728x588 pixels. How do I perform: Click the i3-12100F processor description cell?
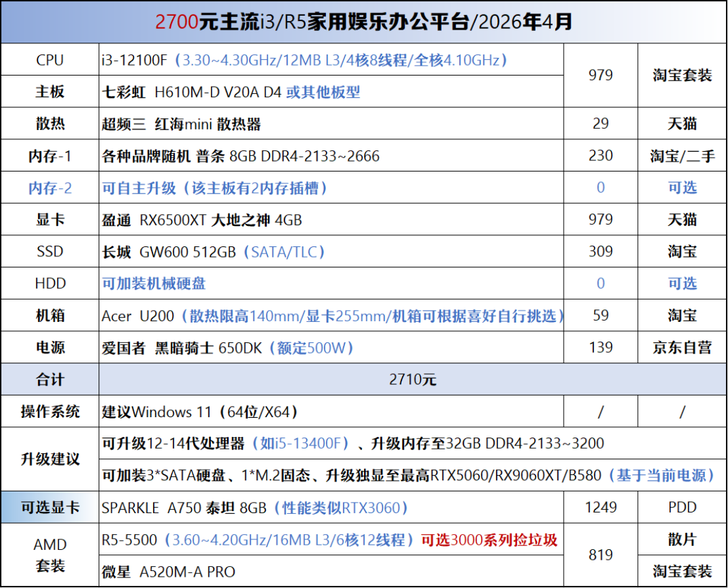click(x=331, y=60)
